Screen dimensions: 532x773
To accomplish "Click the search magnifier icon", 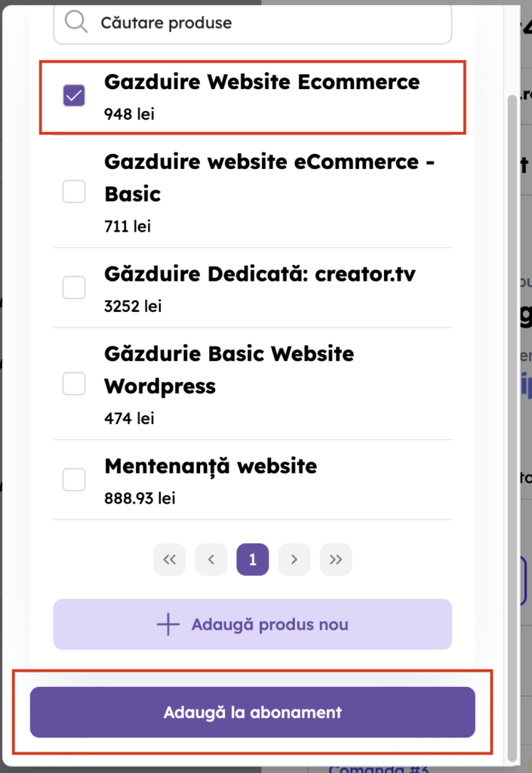I will (76, 23).
